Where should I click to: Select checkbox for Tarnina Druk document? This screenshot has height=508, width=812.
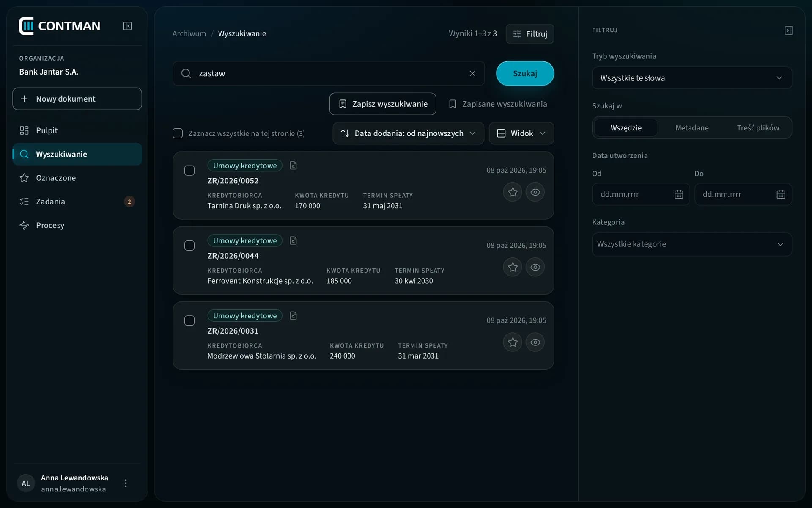point(189,171)
